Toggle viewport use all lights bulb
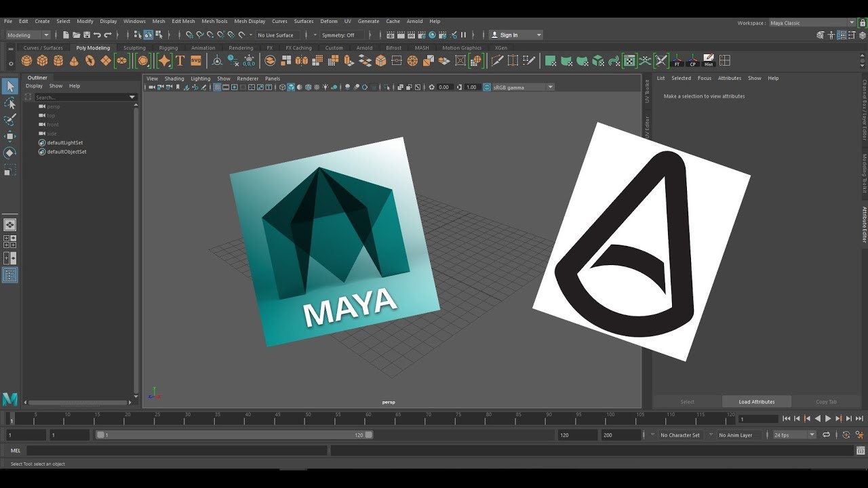 pyautogui.click(x=324, y=87)
